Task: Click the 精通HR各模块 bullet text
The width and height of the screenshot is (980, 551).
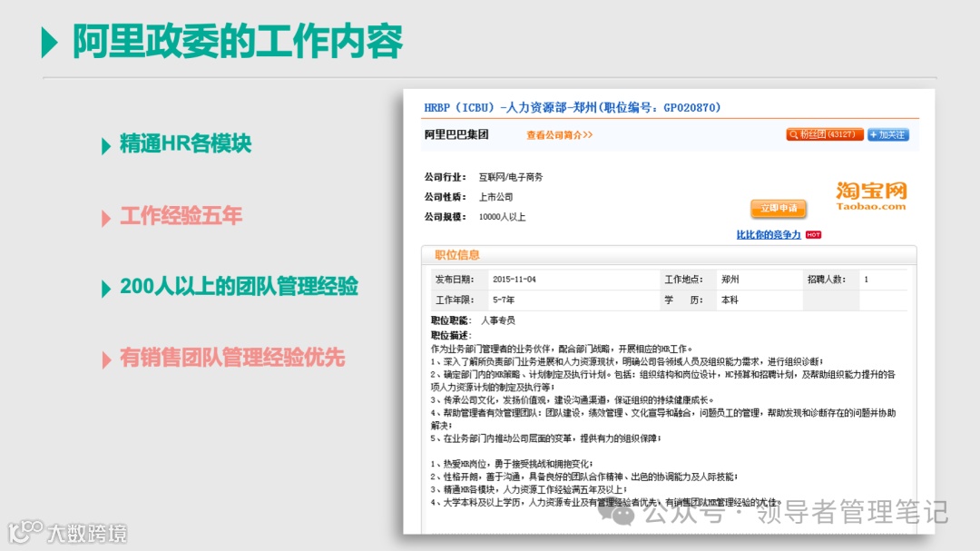Action: [185, 143]
